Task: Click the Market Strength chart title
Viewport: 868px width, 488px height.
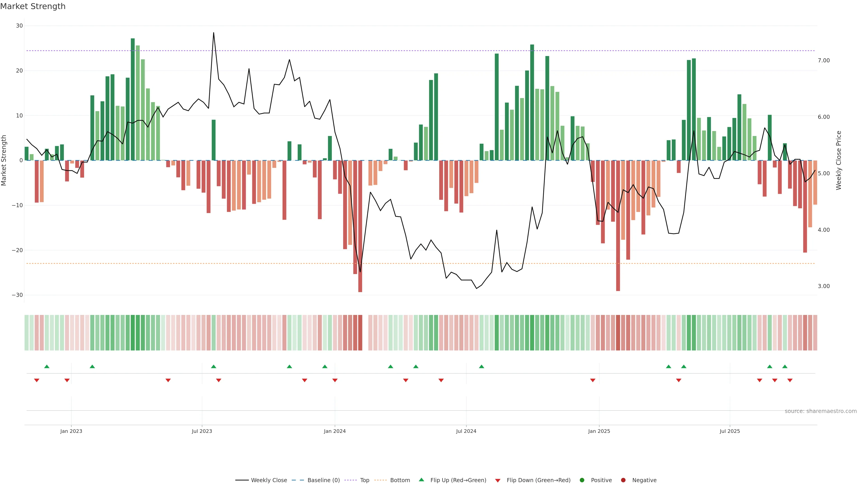Action: [x=33, y=6]
